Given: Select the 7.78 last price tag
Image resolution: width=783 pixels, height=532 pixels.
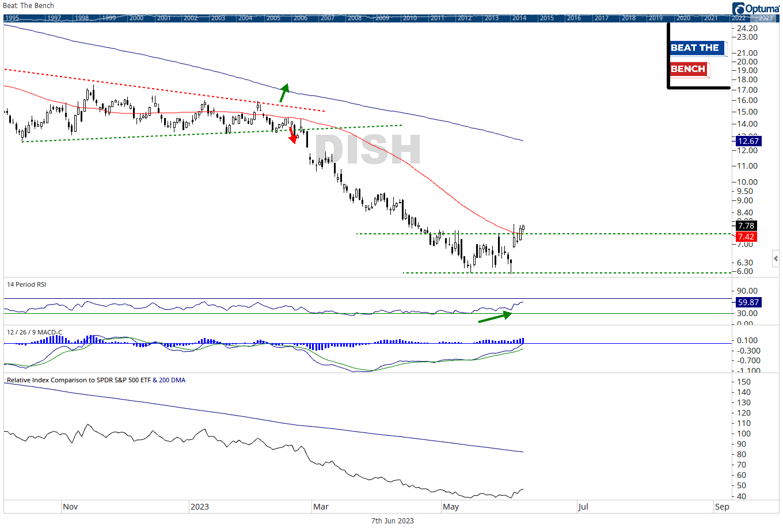Looking at the screenshot, I should pos(746,226).
